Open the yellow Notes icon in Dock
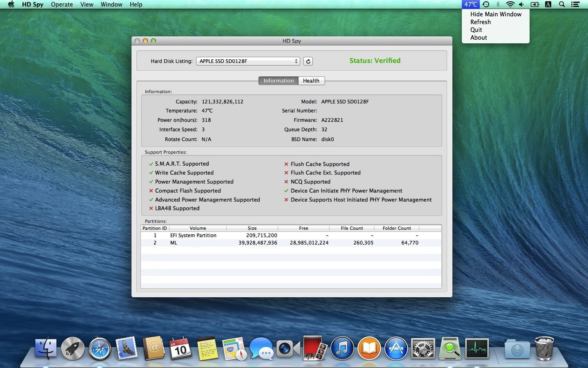Viewport: 588px width, 368px height. (x=207, y=349)
